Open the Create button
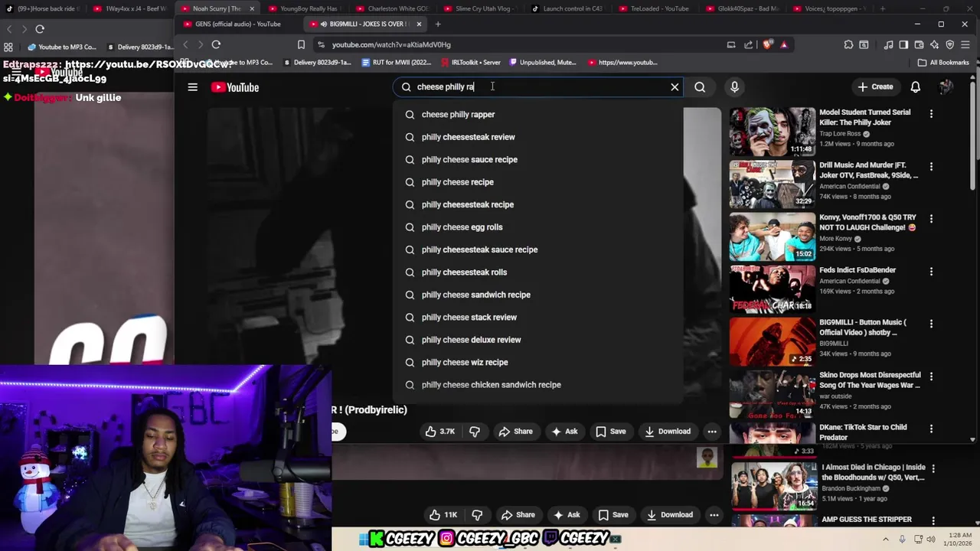The height and width of the screenshot is (551, 980). (x=875, y=87)
